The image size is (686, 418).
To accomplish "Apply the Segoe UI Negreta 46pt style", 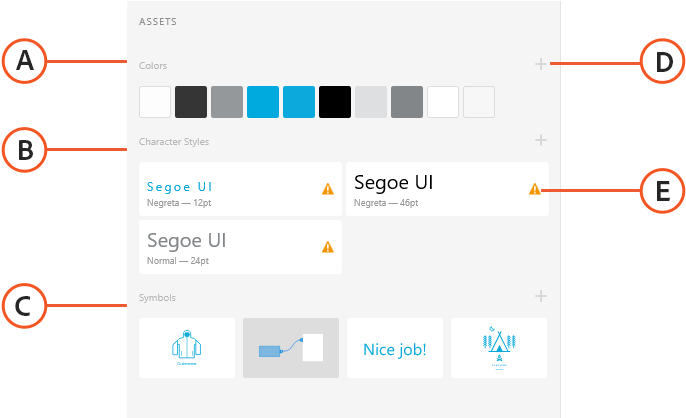I will pos(432,189).
